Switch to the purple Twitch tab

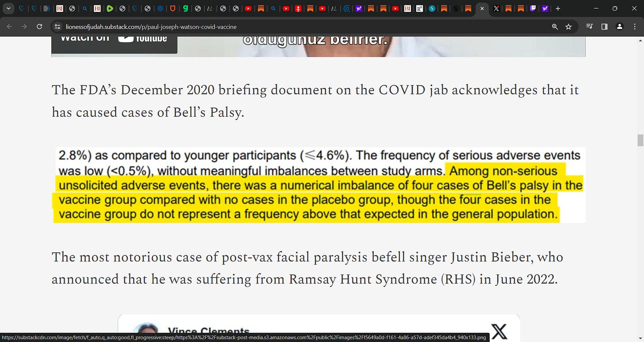coord(533,8)
